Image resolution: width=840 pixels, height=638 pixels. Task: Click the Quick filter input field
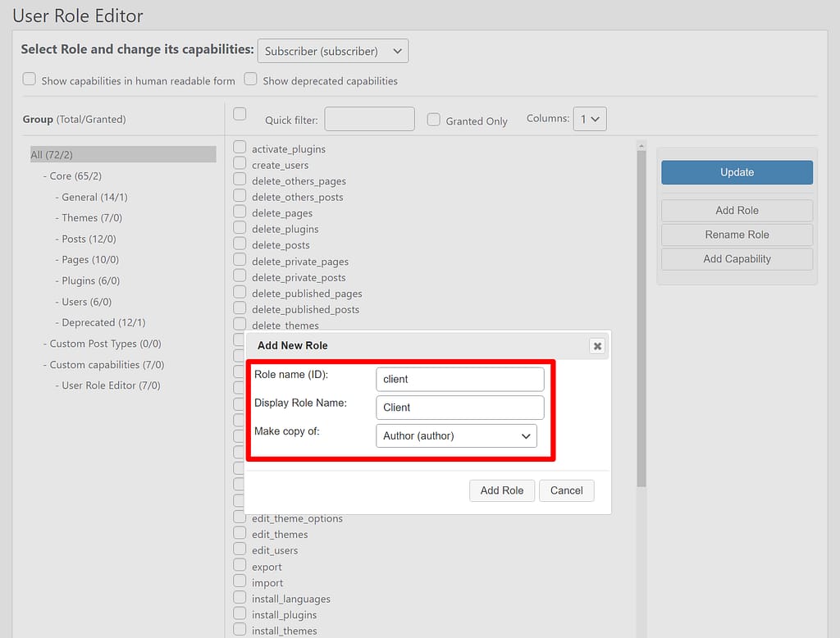[370, 119]
